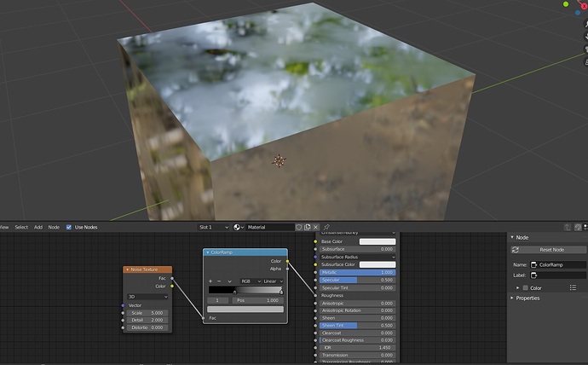Click the ColorRamp Alpha output socket
Image resolution: width=588 pixels, height=365 pixels.
[288, 269]
